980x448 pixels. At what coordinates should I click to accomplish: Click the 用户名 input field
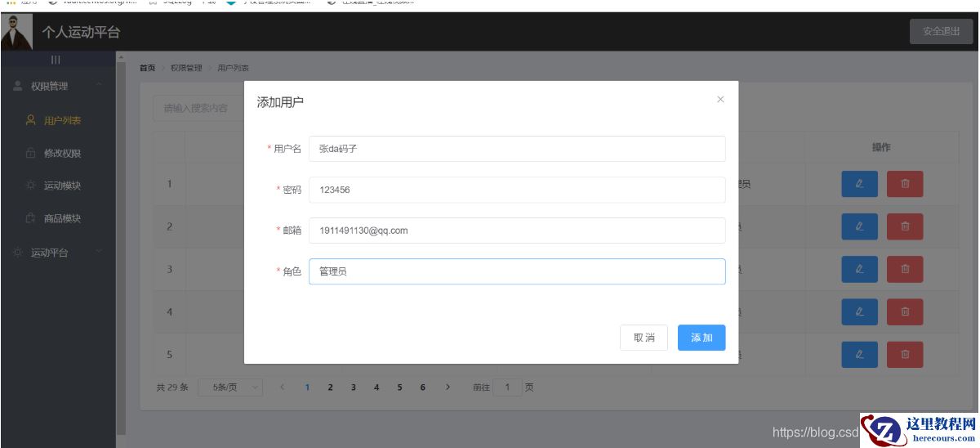pos(517,149)
